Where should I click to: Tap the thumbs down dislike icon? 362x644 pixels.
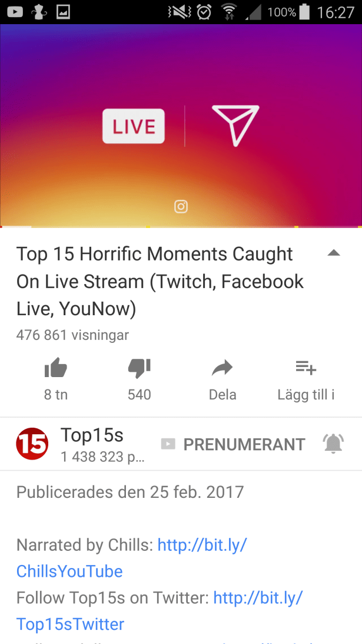click(x=140, y=368)
